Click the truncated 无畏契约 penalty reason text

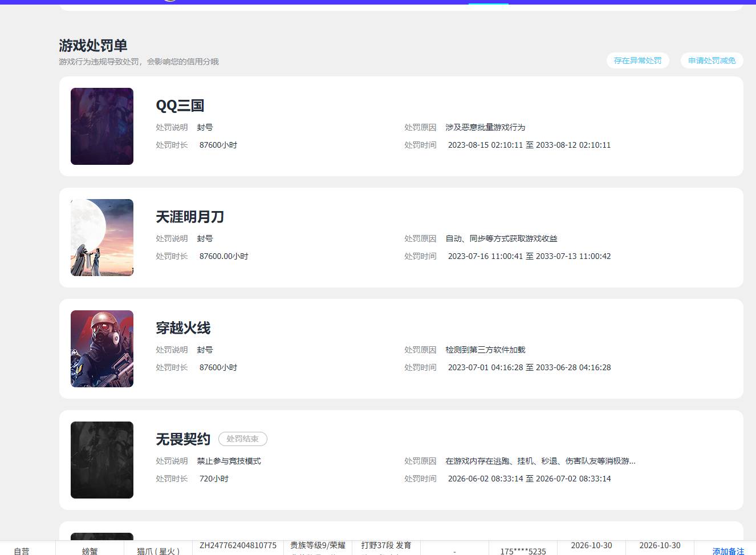[540, 461]
